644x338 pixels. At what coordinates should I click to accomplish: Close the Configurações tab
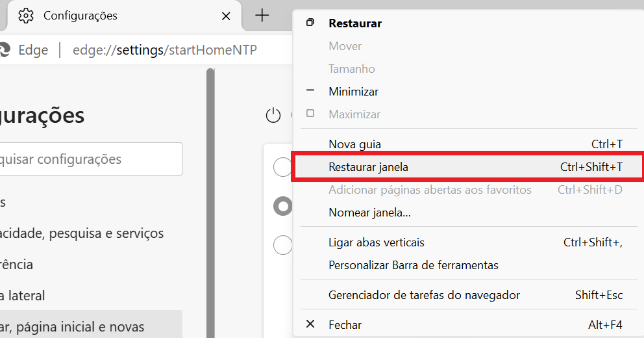tap(226, 16)
